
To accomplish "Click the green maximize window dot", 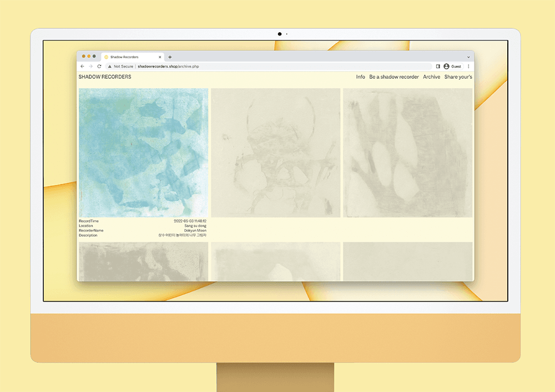I will click(x=94, y=56).
